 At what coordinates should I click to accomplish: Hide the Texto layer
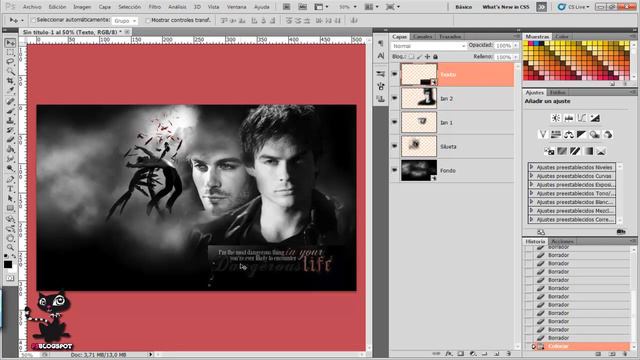pyautogui.click(x=394, y=74)
